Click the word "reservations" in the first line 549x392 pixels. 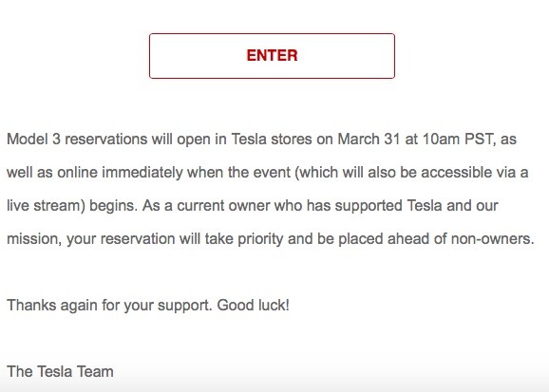coord(106,140)
